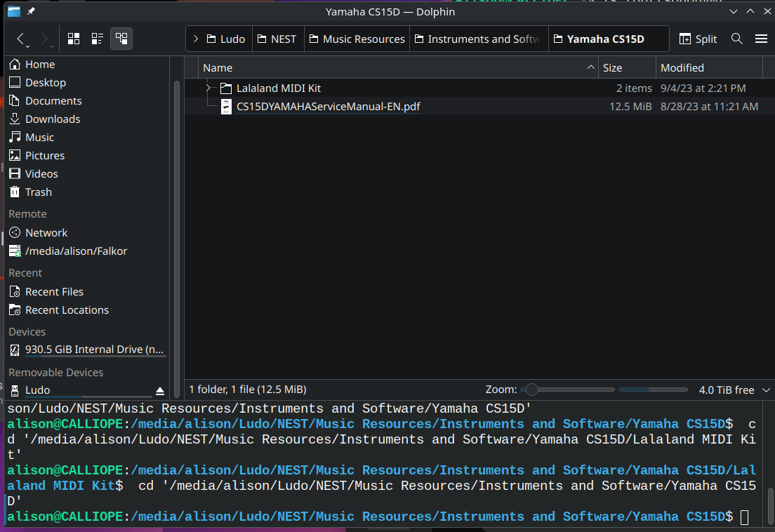Click the pin window icon in titlebar

(31, 11)
